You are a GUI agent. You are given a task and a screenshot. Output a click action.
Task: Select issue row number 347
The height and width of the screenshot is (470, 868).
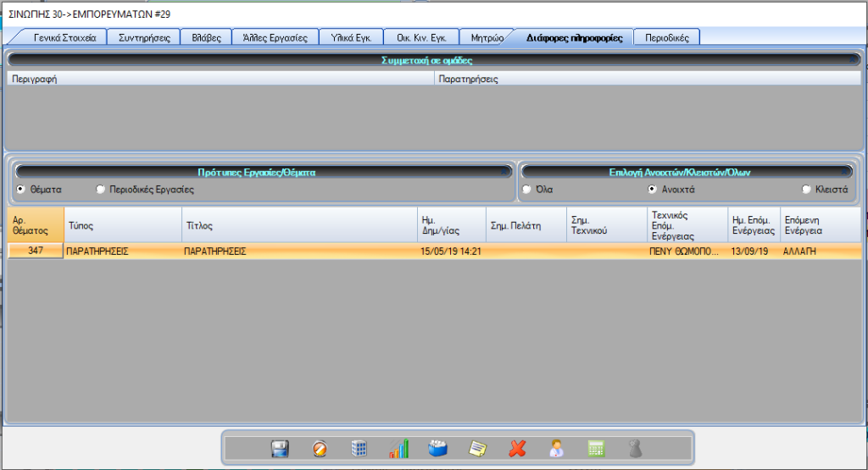click(36, 252)
